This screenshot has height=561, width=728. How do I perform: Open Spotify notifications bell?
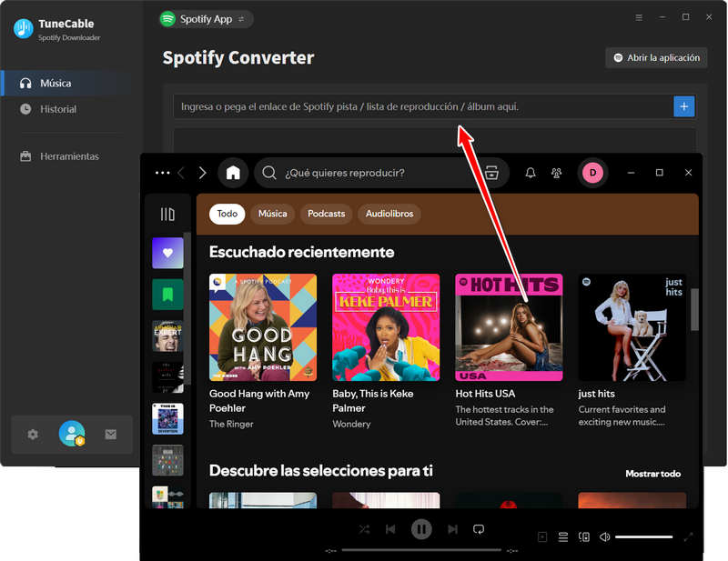(531, 173)
